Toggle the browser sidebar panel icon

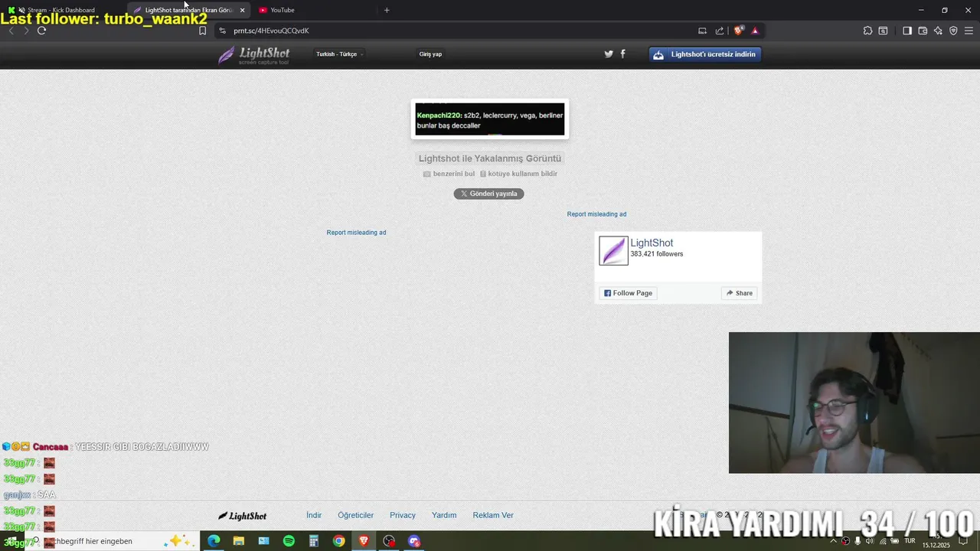(907, 31)
